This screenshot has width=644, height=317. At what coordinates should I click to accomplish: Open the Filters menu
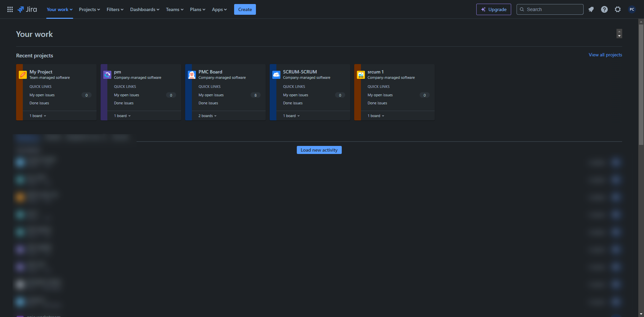click(x=115, y=9)
